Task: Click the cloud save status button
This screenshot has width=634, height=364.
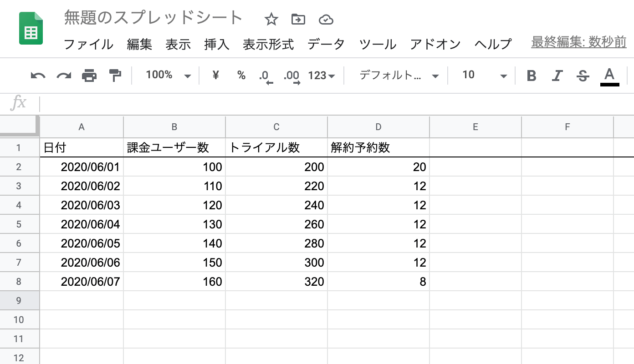Action: click(x=326, y=19)
